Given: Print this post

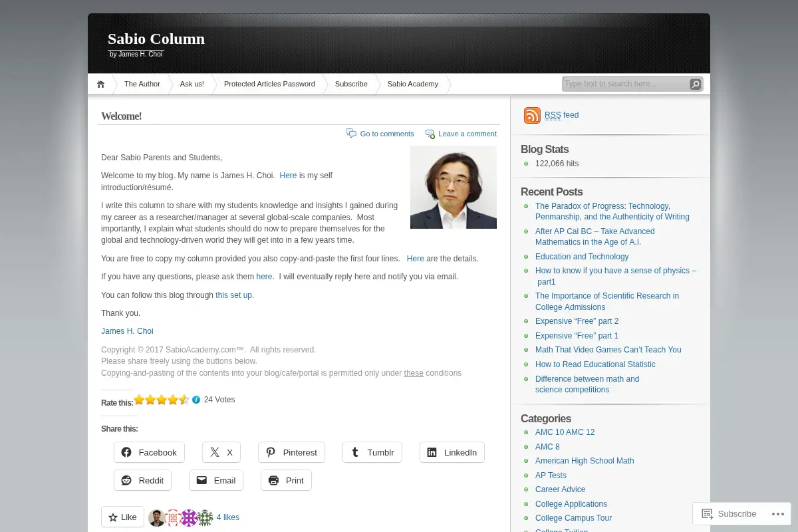Looking at the screenshot, I should [286, 480].
